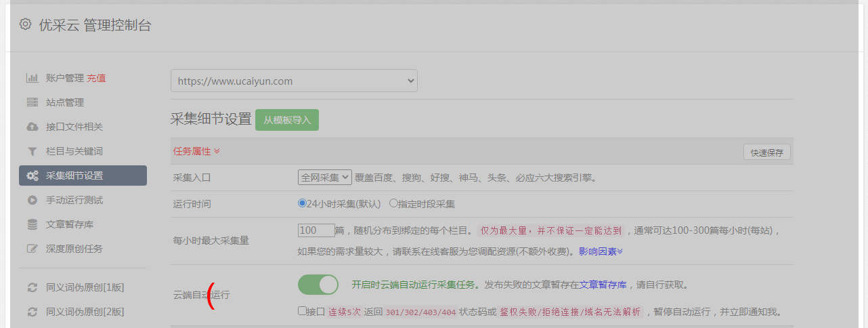Click the filter icon for 栏目与关键词
The image size is (868, 328).
click(x=32, y=151)
